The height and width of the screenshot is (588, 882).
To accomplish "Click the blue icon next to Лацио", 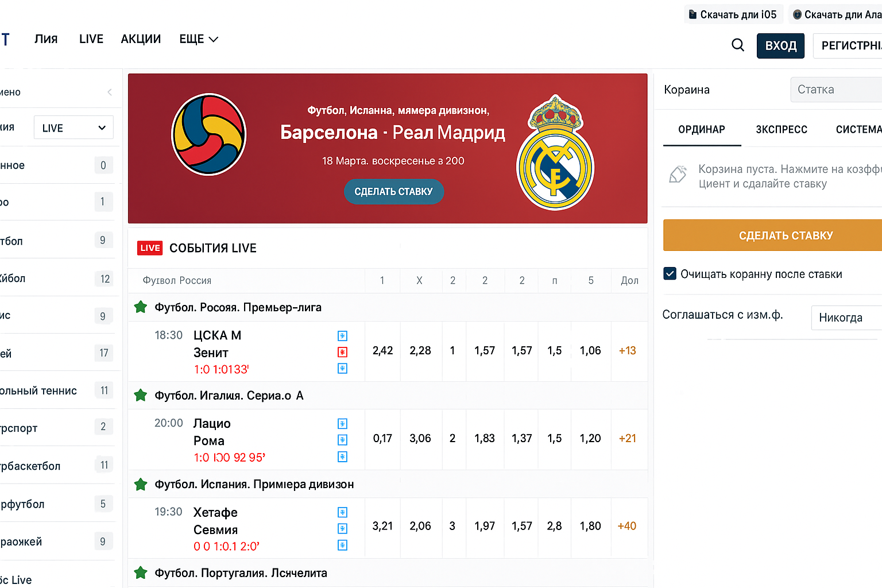I will pos(342,424).
